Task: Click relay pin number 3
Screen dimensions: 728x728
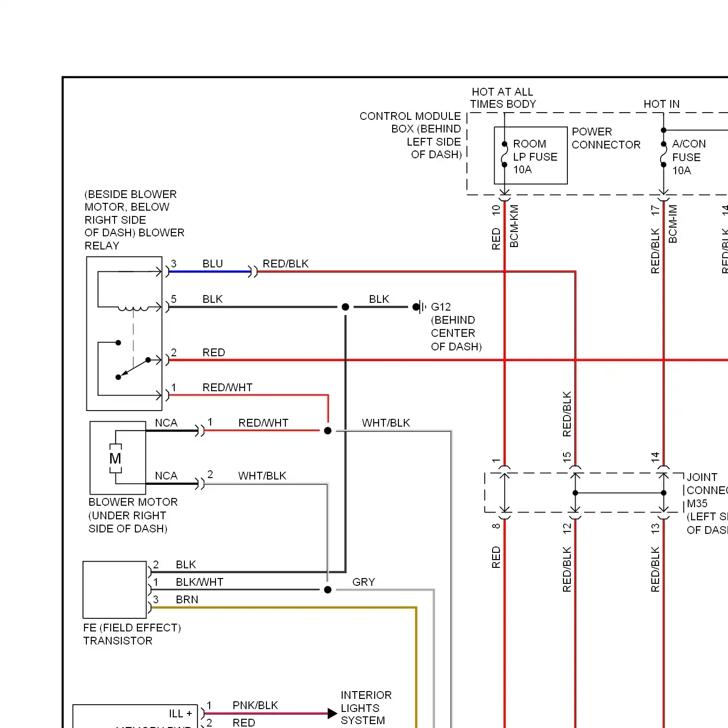Action: [x=174, y=264]
